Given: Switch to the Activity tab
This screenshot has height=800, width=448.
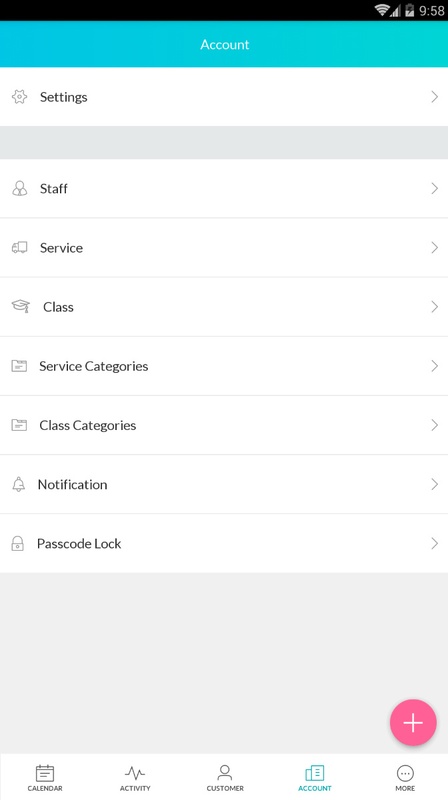Looking at the screenshot, I should coord(135,778).
